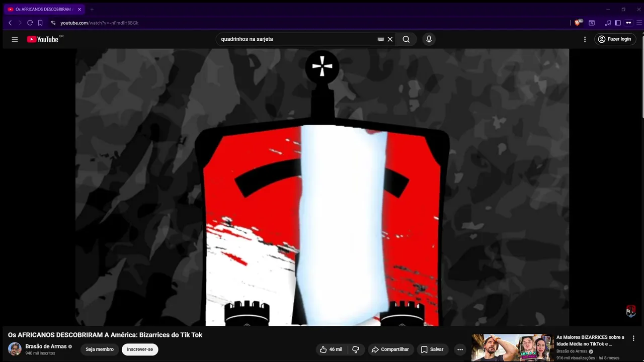644x362 pixels.
Task: Click Fazer login button
Action: click(615, 39)
